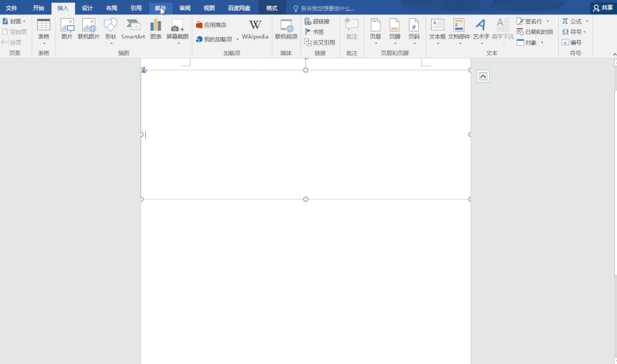The height and width of the screenshot is (364, 617).
Task: Open the Wikipedia add-in
Action: click(255, 29)
